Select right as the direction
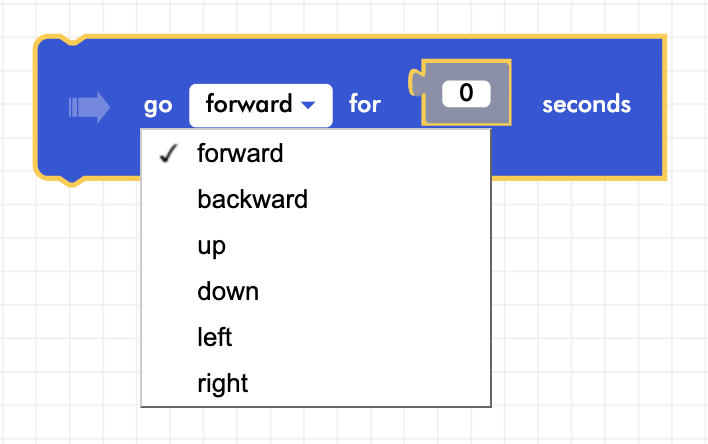The image size is (708, 444). point(223,383)
